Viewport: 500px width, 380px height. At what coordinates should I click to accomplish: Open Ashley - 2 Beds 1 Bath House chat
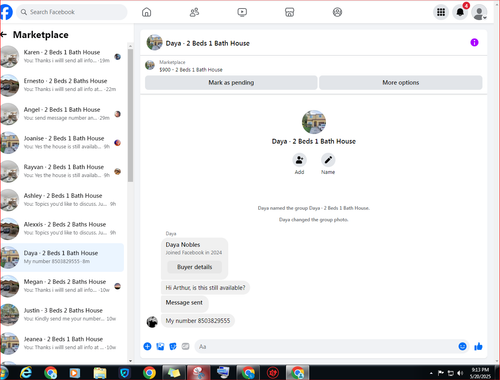[x=62, y=200]
